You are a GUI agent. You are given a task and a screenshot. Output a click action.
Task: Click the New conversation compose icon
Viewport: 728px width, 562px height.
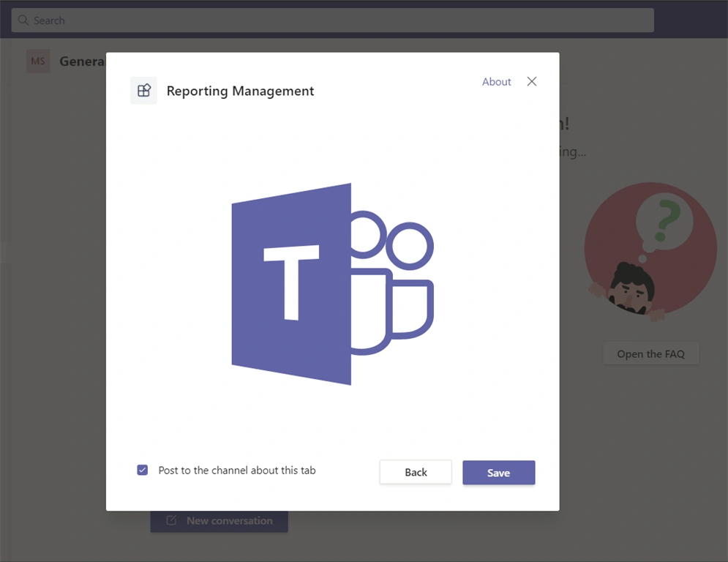(x=171, y=520)
